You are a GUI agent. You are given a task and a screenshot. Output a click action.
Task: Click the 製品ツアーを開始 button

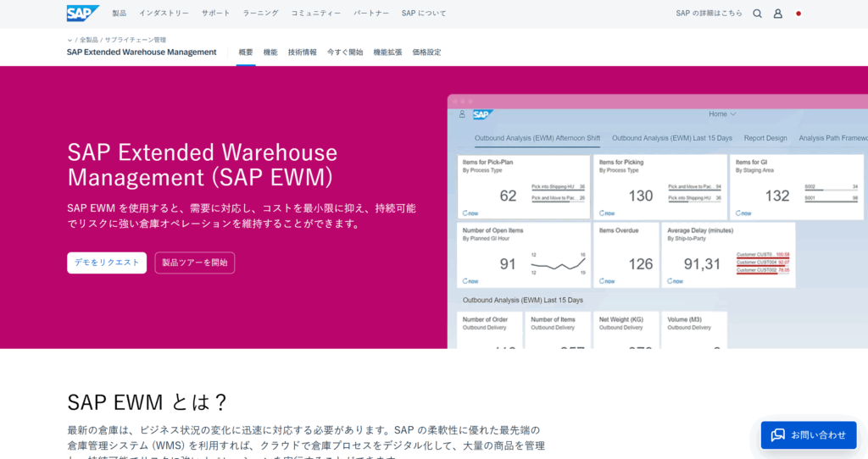(x=194, y=263)
